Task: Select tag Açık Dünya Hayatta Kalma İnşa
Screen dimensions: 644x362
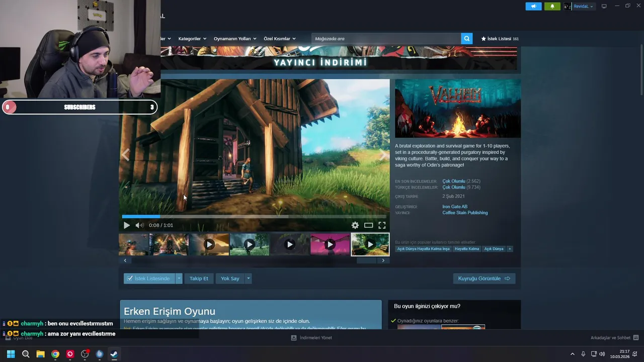Action: [x=423, y=249]
